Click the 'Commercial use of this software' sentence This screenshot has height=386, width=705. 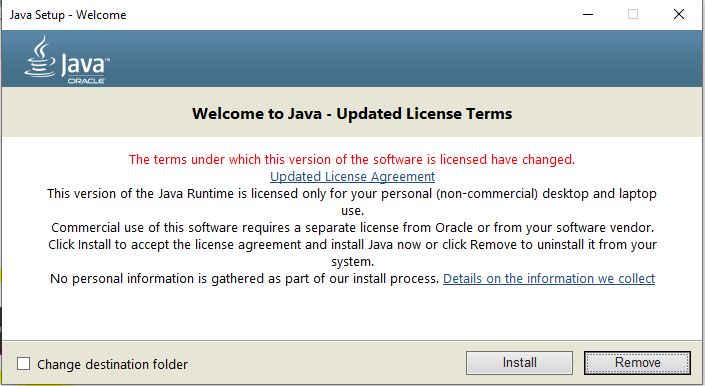(x=352, y=227)
